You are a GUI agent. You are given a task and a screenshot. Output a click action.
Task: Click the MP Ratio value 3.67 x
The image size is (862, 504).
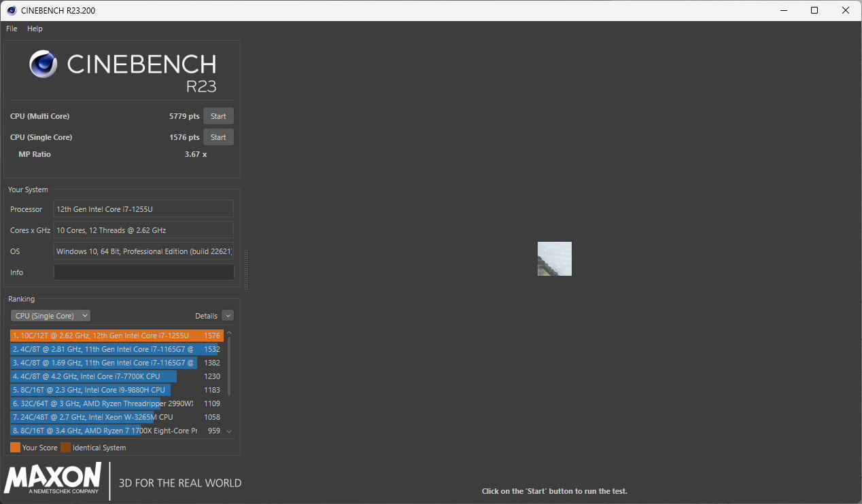tap(196, 154)
